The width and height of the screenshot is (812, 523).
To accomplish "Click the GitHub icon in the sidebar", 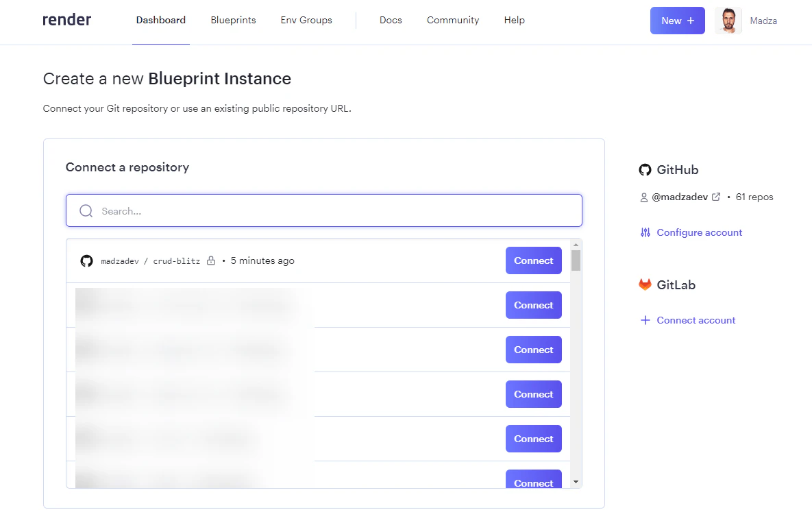I will [645, 169].
